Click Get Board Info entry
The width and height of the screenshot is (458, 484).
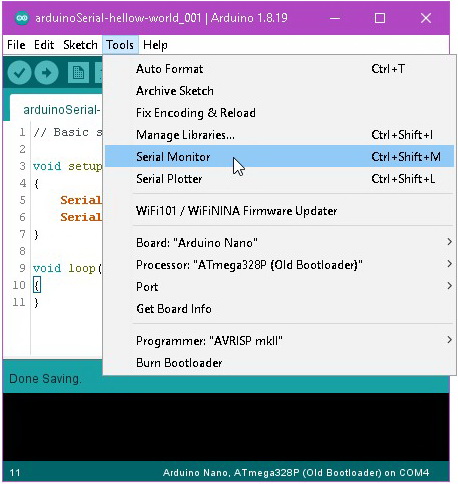(279, 308)
